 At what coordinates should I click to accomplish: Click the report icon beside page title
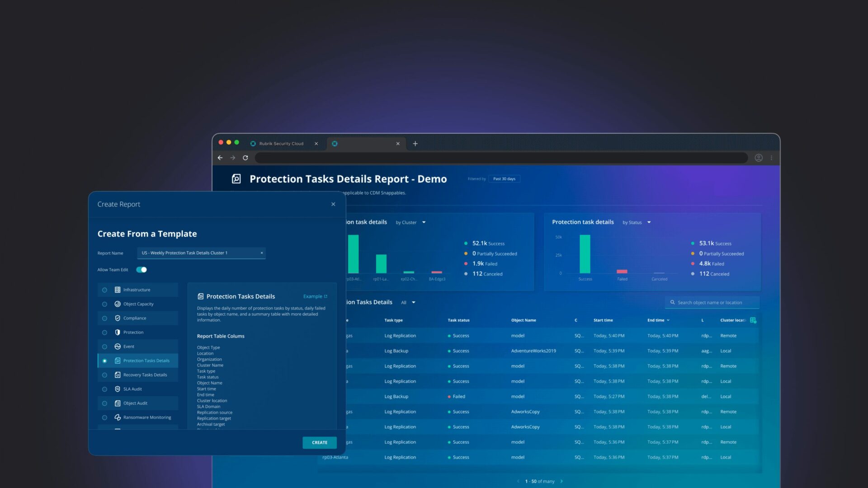(x=236, y=179)
